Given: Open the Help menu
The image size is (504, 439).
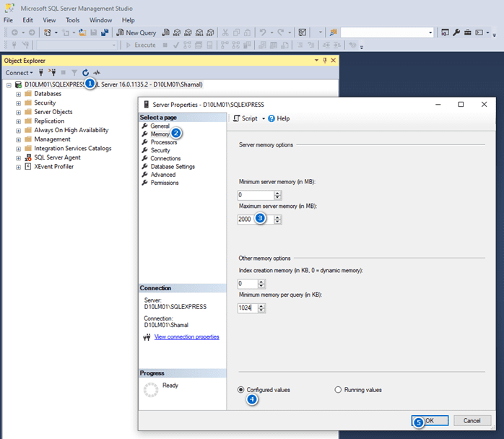Looking at the screenshot, I should point(129,20).
